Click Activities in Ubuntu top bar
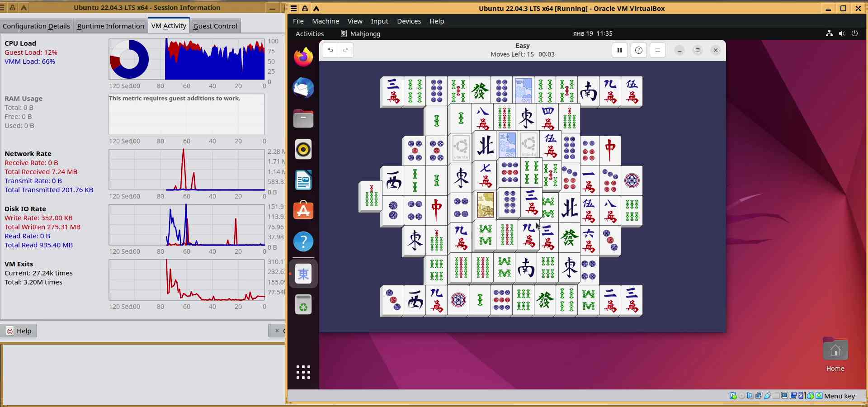This screenshot has height=407, width=868. (310, 33)
